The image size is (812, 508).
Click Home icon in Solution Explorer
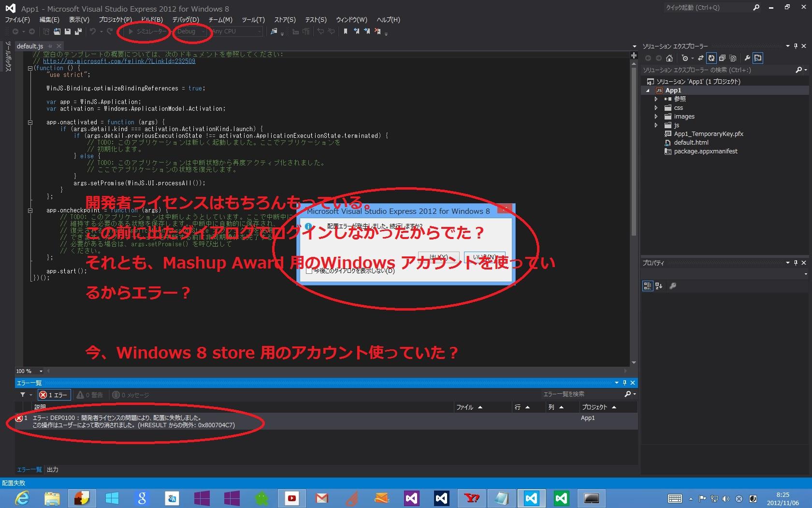(669, 58)
